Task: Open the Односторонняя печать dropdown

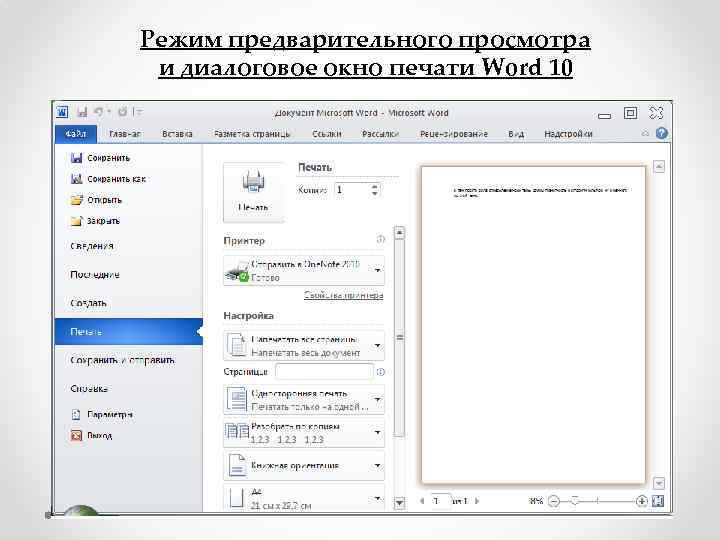Action: [304, 400]
